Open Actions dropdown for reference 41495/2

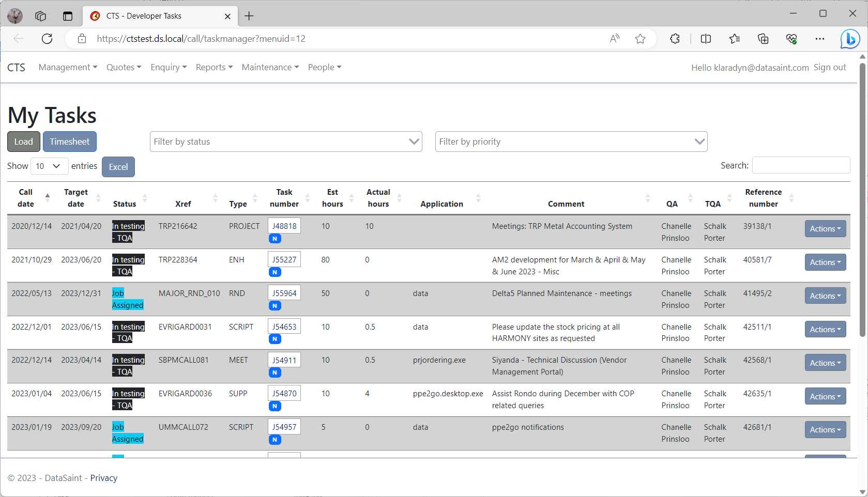[x=825, y=296]
